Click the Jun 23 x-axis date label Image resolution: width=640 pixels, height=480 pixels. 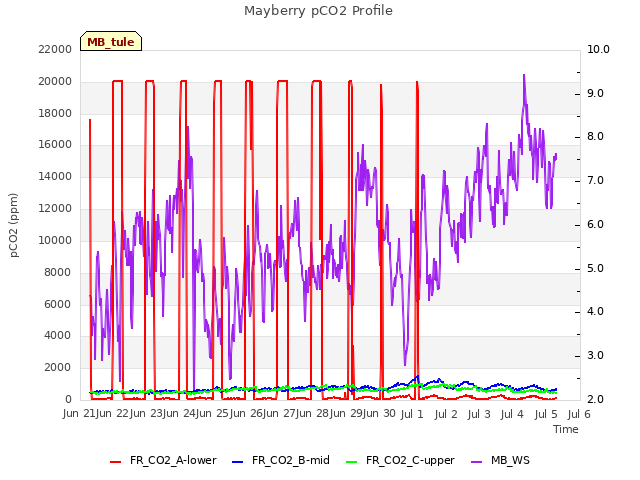(x=146, y=414)
